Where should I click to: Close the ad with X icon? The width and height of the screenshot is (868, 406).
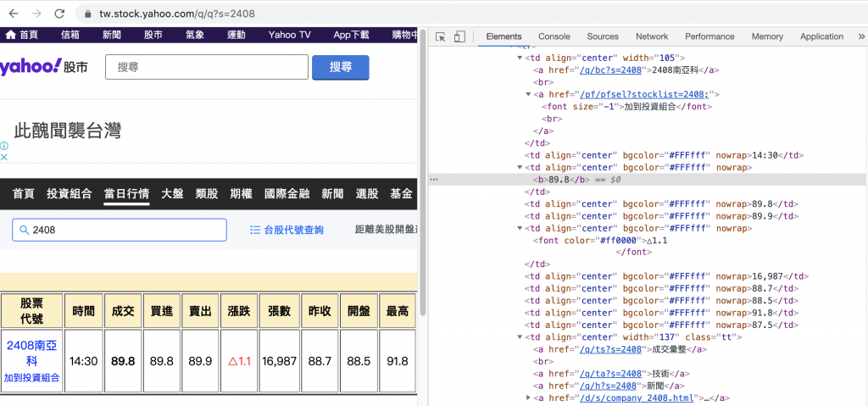4,157
